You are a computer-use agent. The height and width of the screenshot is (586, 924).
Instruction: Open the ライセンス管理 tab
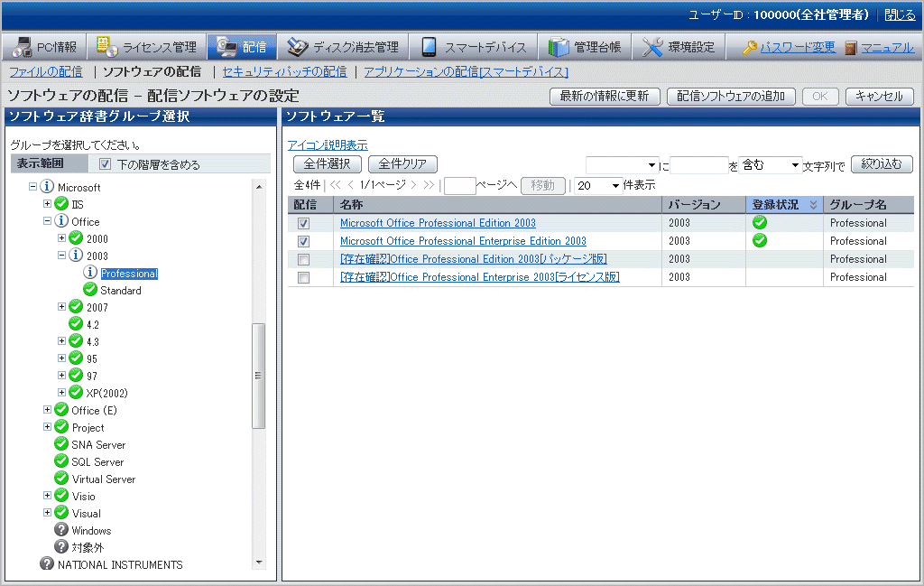pyautogui.click(x=147, y=47)
